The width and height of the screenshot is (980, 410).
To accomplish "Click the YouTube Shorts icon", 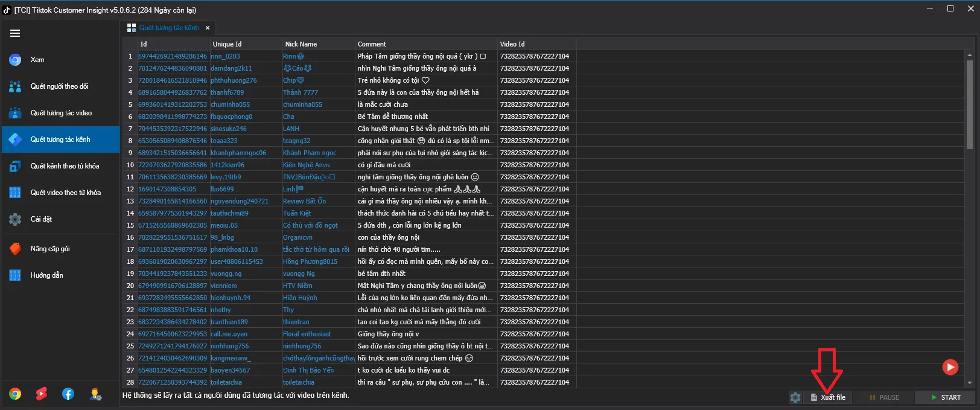I will point(42,394).
